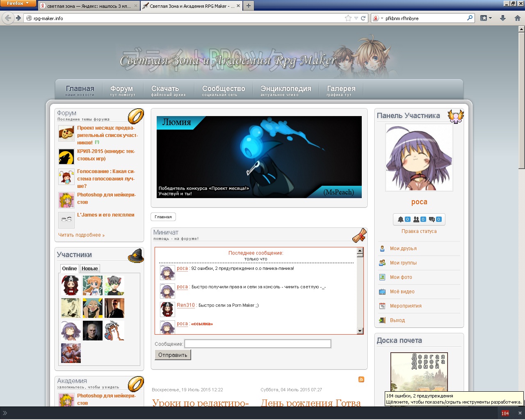Open article 'День рождения Готва'
Image resolution: width=525 pixels, height=420 pixels.
(311, 403)
